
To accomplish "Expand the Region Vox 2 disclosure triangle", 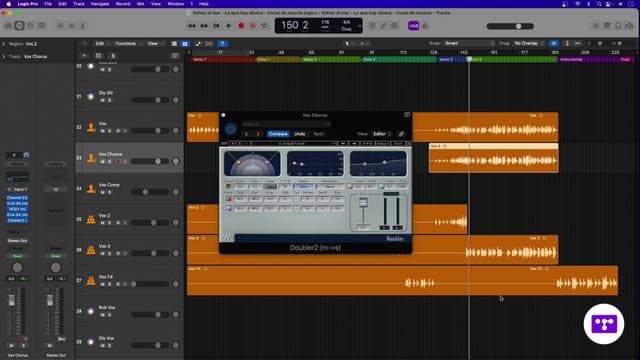I will [4, 44].
